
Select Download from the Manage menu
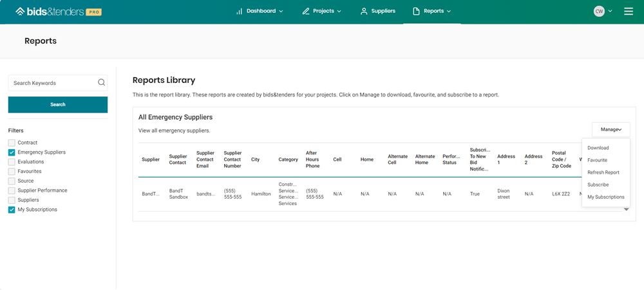(598, 148)
